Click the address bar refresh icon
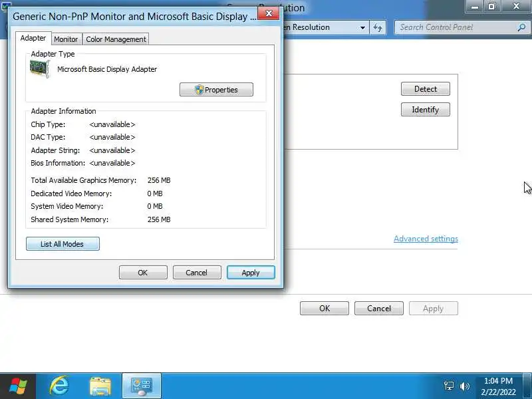 pyautogui.click(x=378, y=27)
